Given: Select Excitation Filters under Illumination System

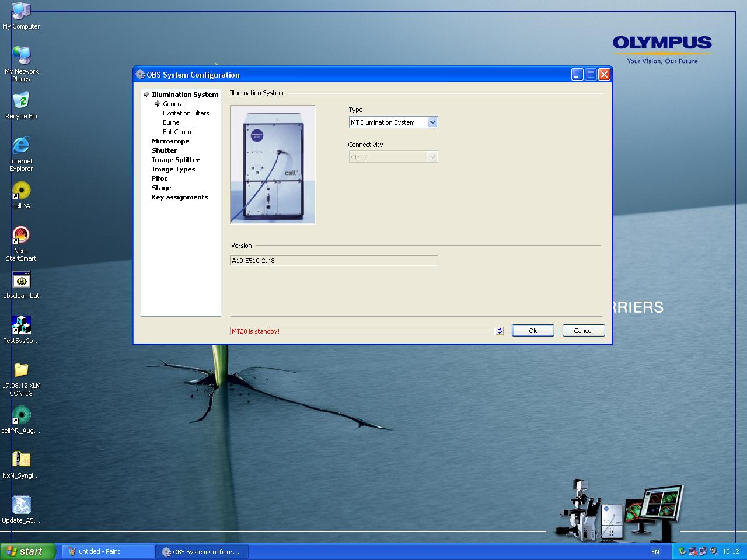Looking at the screenshot, I should [186, 113].
